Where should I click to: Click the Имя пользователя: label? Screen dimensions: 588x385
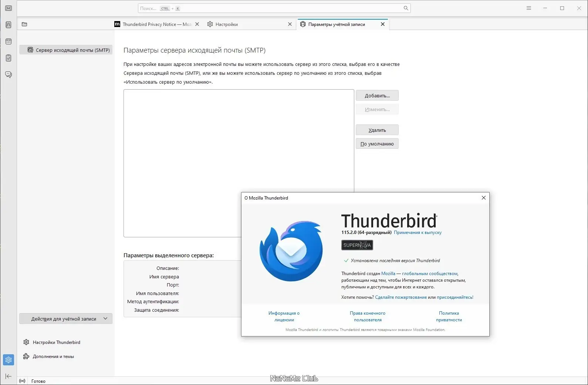[158, 294]
